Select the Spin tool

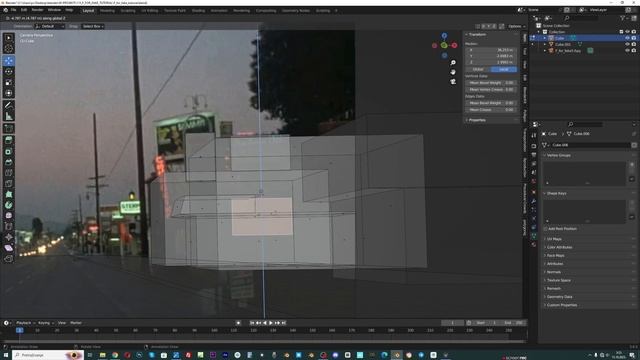pos(9,205)
